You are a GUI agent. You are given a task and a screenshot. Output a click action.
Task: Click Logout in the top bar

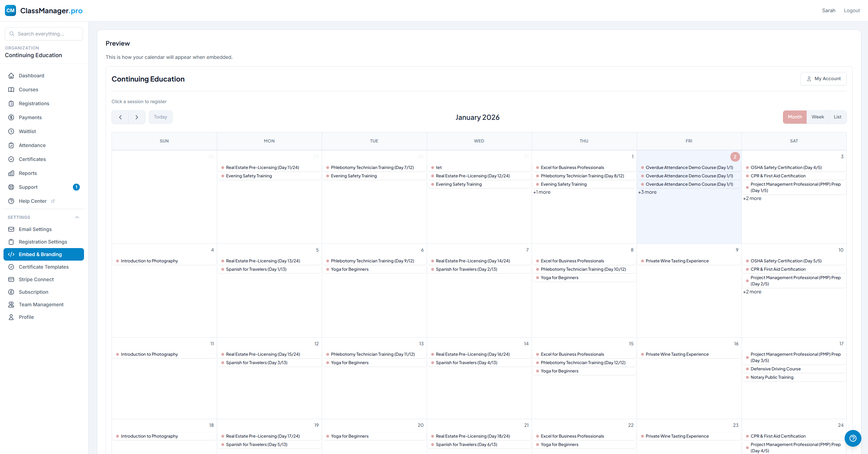tap(852, 10)
